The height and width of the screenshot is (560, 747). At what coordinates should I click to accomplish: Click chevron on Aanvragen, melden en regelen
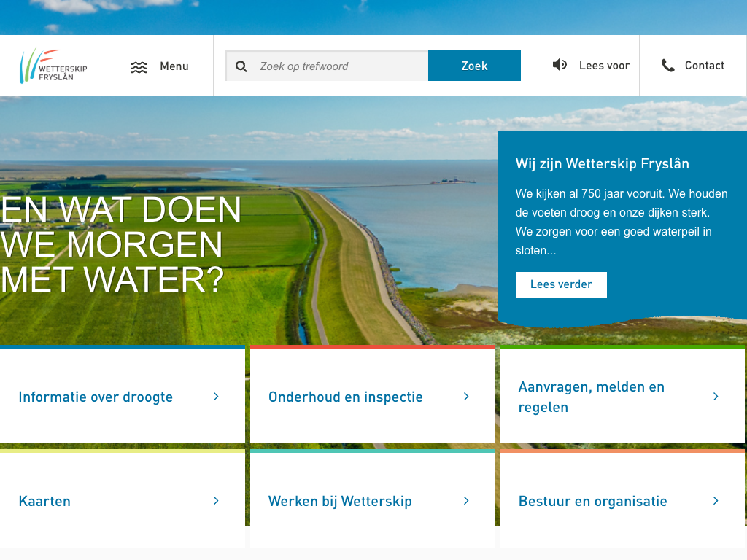[x=716, y=397]
